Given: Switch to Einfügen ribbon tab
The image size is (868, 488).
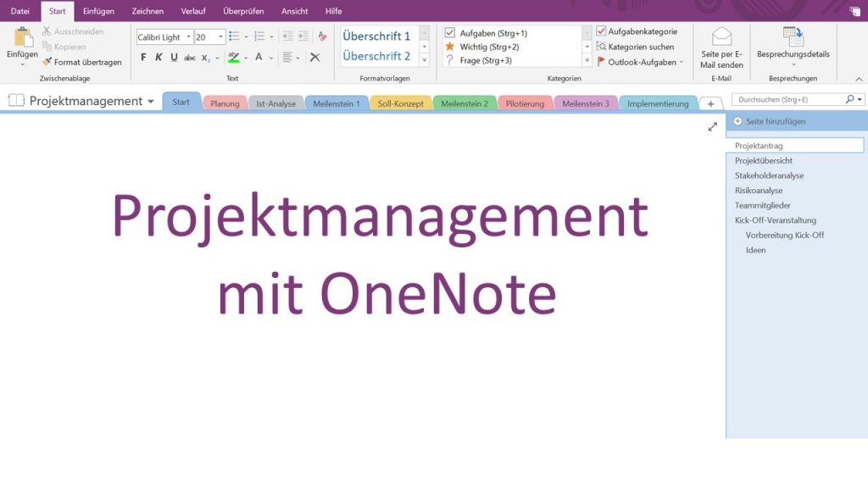Looking at the screenshot, I should [x=98, y=11].
